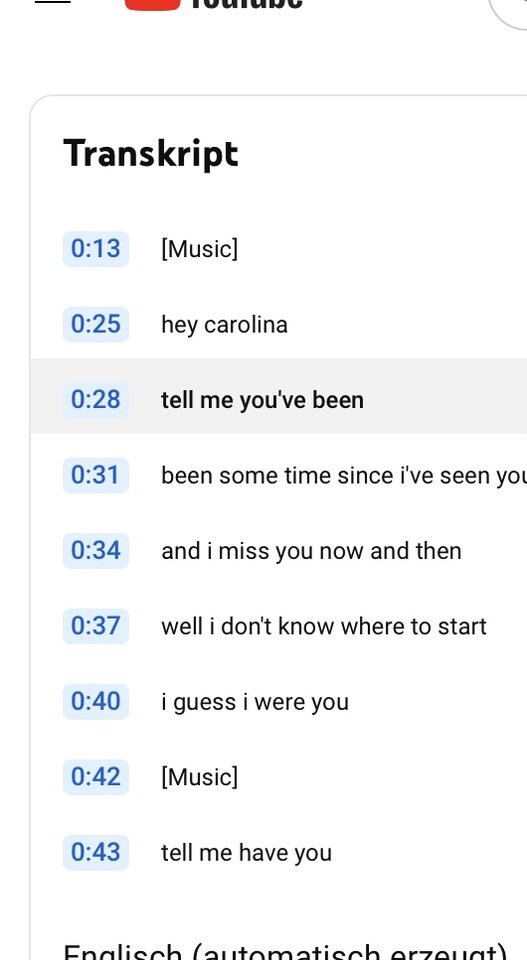Jump to timestamp 0:13

tap(96, 249)
